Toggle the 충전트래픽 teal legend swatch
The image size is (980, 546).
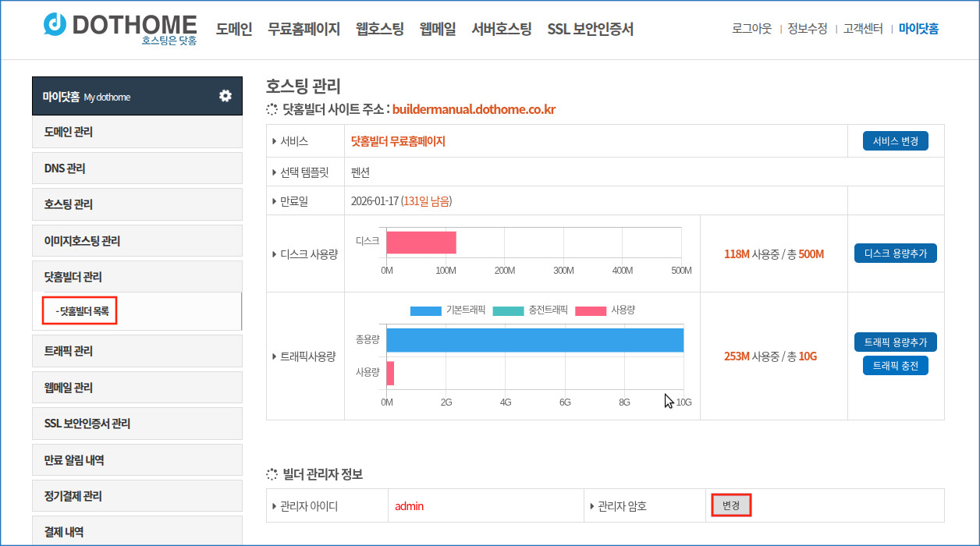pyautogui.click(x=509, y=310)
